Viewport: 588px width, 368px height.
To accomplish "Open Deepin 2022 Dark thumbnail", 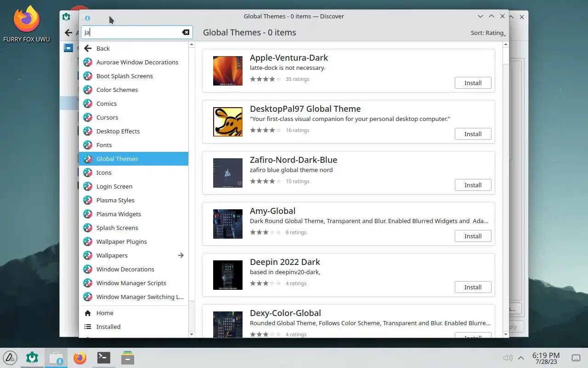I will pos(228,275).
